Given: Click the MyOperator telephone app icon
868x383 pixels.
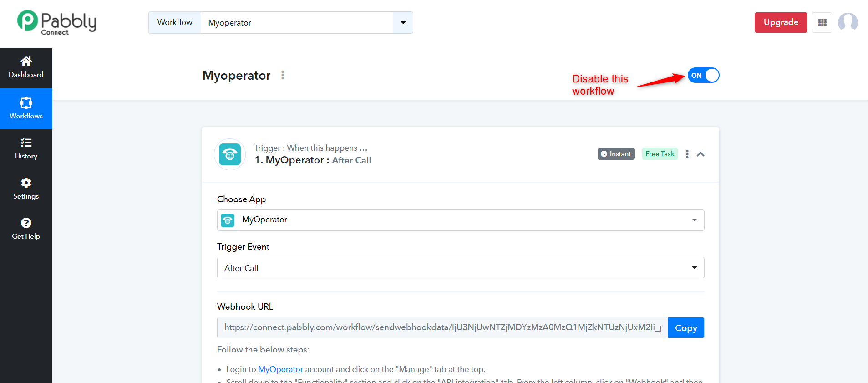Looking at the screenshot, I should click(230, 154).
